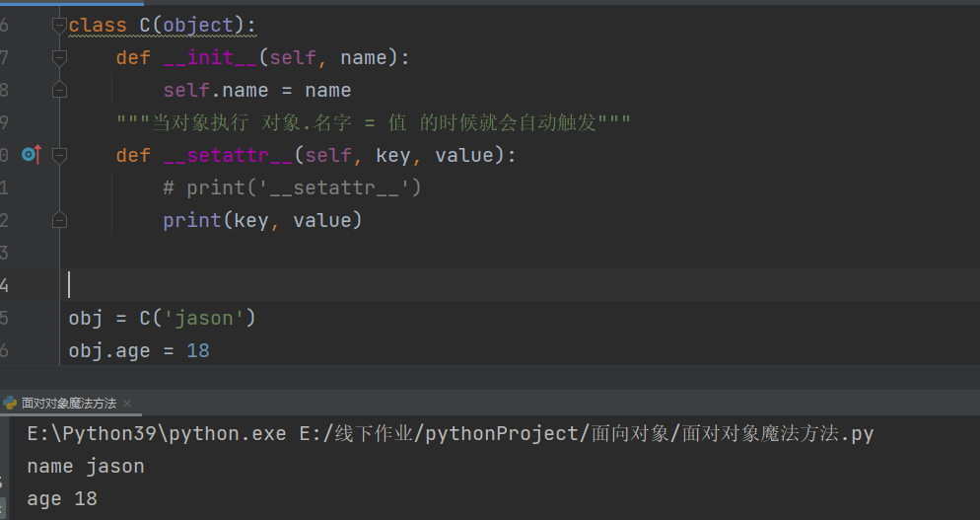This screenshot has width=980, height=520.
Task: Click the __init__ method name
Action: click(211, 57)
